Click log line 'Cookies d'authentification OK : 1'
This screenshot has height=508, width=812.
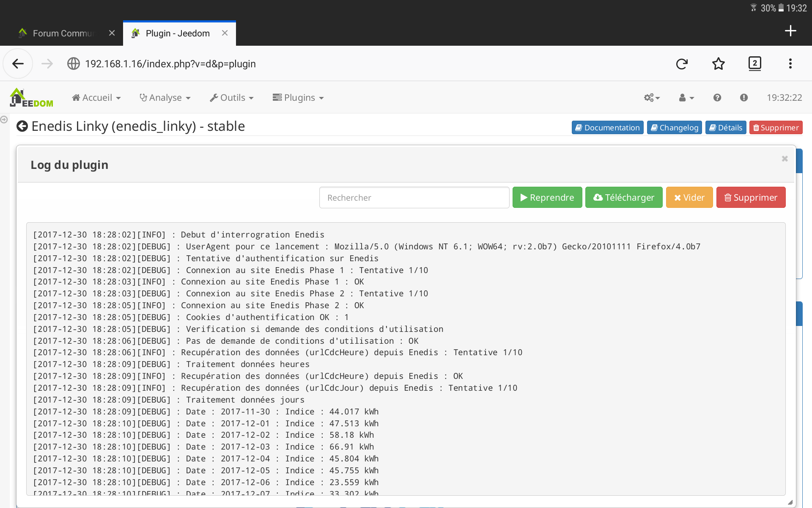tap(267, 317)
